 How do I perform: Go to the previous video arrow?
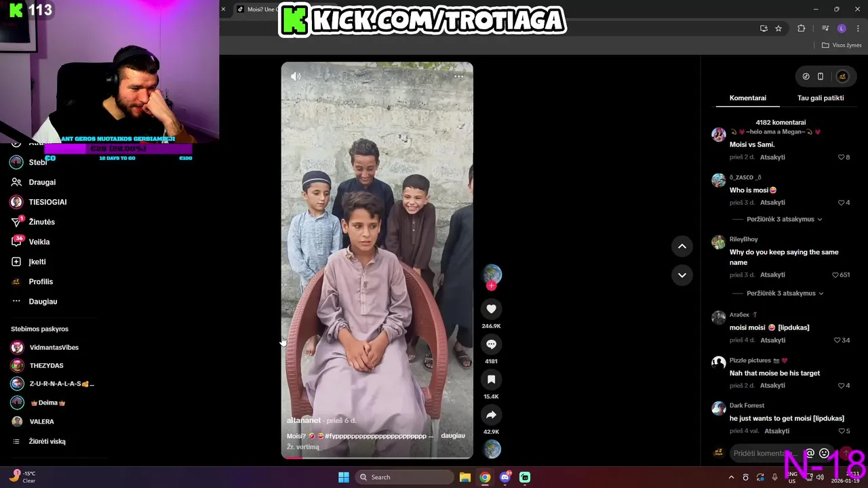(682, 246)
